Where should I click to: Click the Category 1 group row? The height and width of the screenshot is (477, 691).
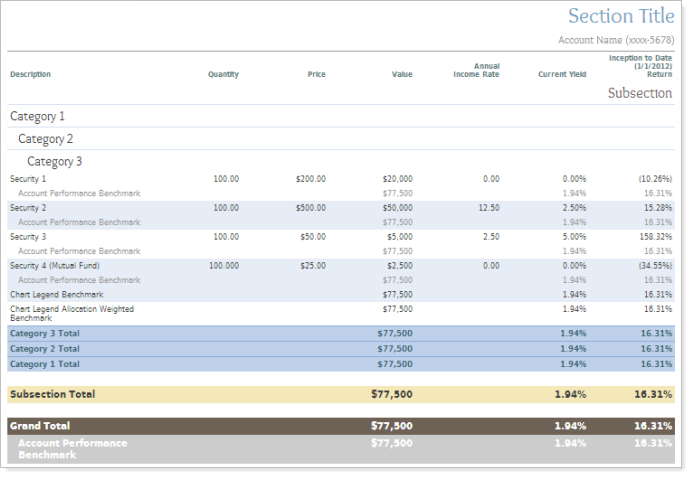[x=37, y=117]
